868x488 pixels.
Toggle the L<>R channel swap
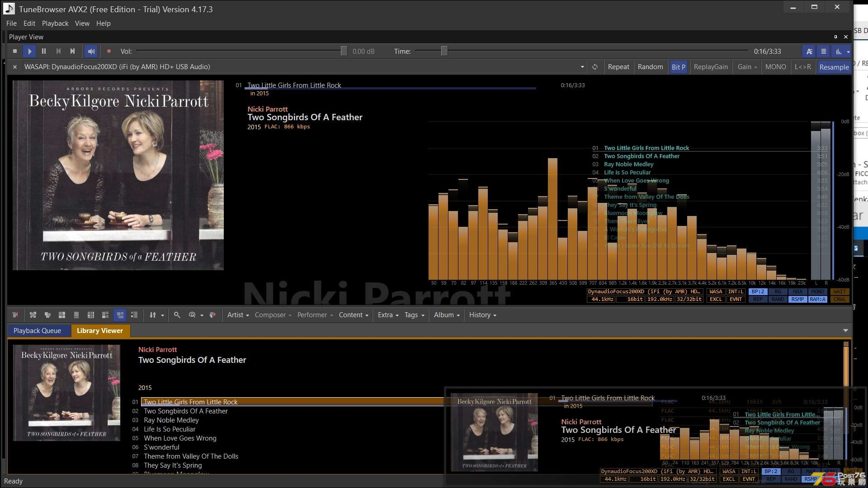(x=803, y=67)
